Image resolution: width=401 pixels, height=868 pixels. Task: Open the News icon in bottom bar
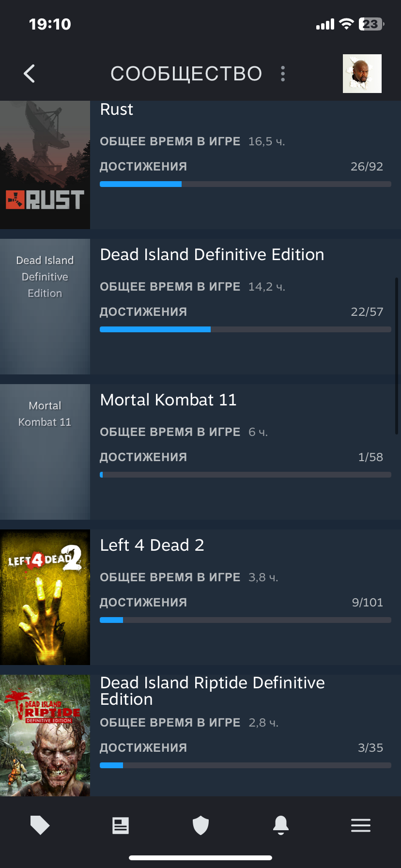coord(121,825)
